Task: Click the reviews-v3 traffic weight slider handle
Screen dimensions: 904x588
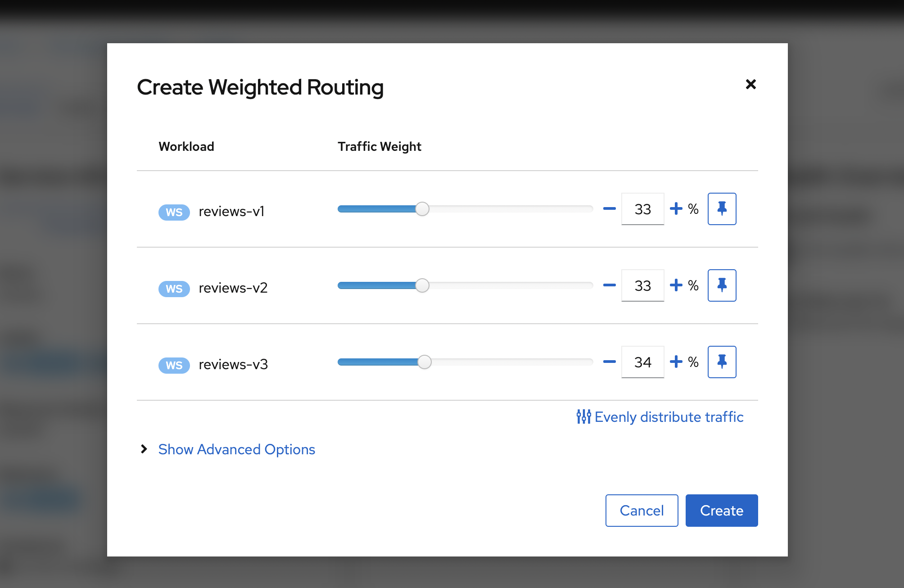Action: (425, 362)
